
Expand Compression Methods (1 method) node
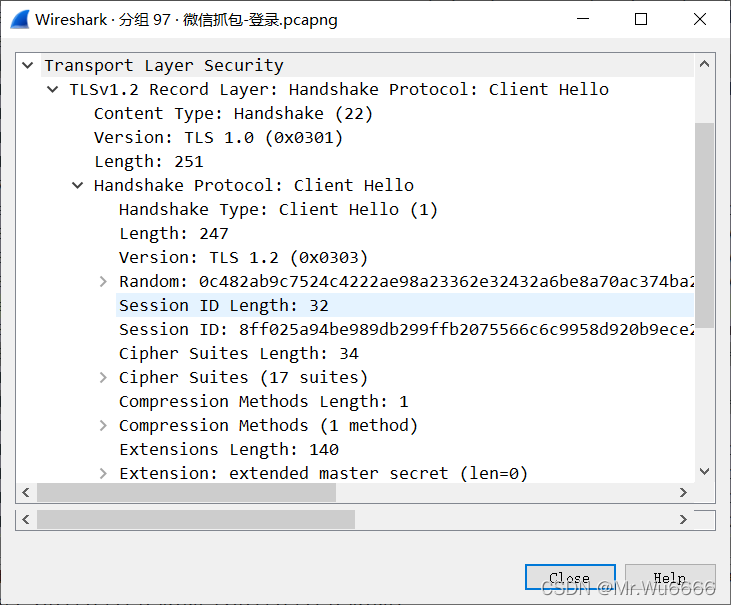[103, 426]
